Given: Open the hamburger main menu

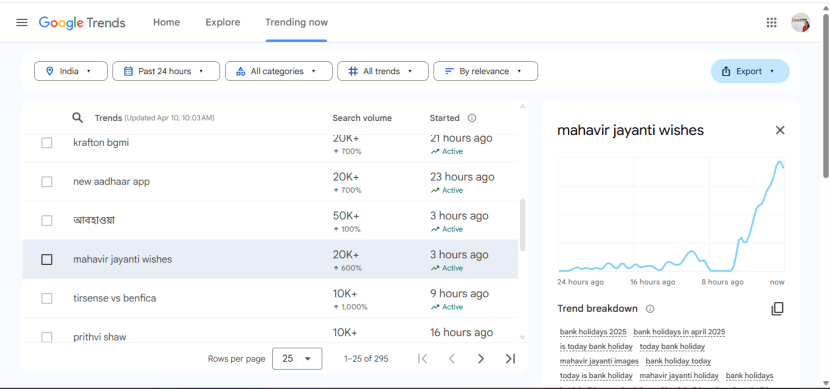Looking at the screenshot, I should pos(22,22).
